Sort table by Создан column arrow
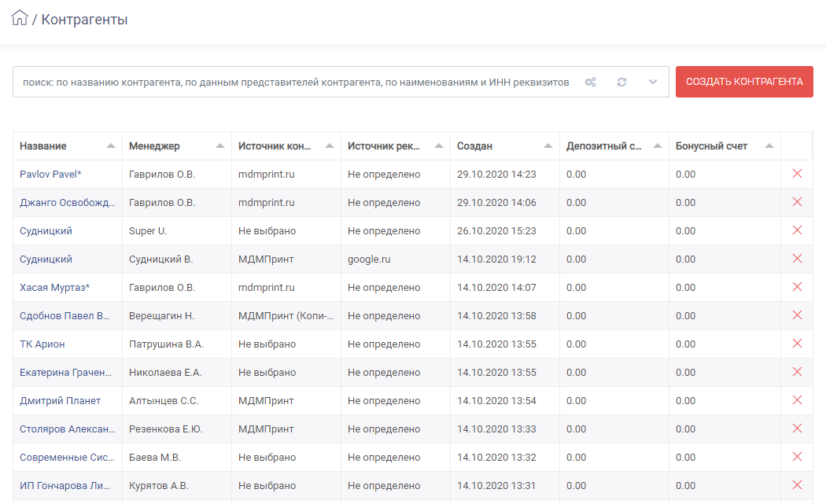Viewport: 826px width, 504px height. (548, 146)
